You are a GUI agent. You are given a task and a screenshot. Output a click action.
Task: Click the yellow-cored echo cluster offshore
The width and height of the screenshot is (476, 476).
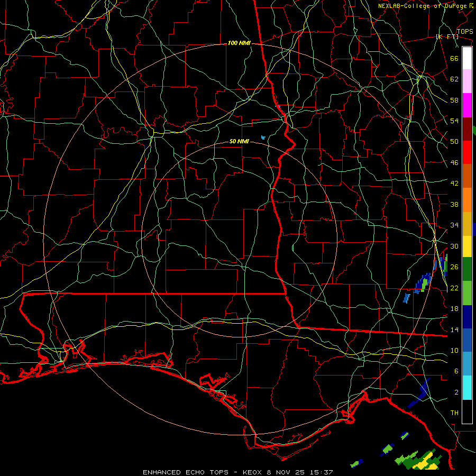pos(419,460)
